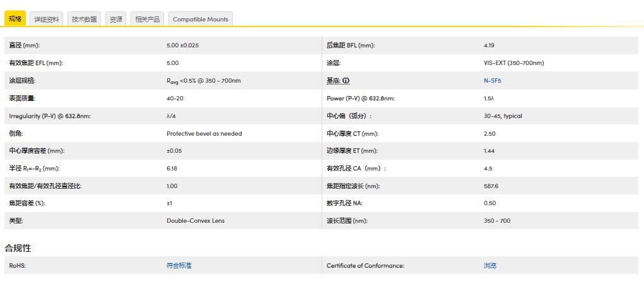Screen dimensions: 644x291
Task: Select the 技术数据 tab
Action: 84,20
